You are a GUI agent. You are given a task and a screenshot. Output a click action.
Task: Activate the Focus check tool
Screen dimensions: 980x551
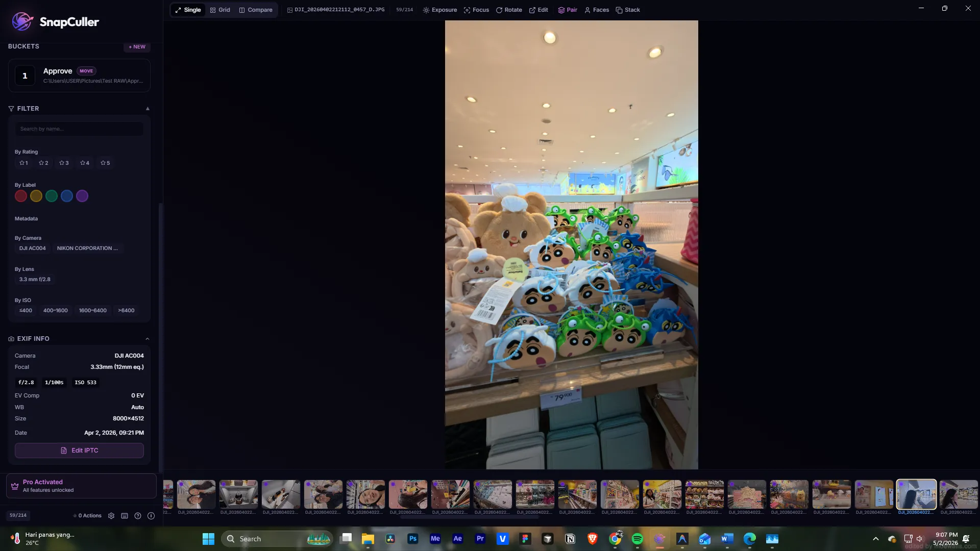point(476,10)
